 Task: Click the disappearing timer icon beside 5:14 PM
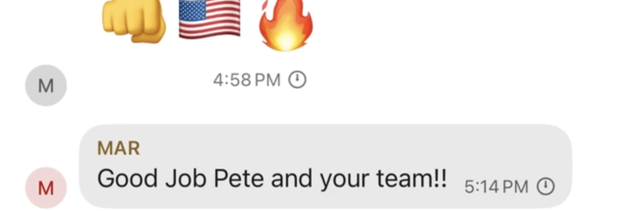(x=545, y=186)
